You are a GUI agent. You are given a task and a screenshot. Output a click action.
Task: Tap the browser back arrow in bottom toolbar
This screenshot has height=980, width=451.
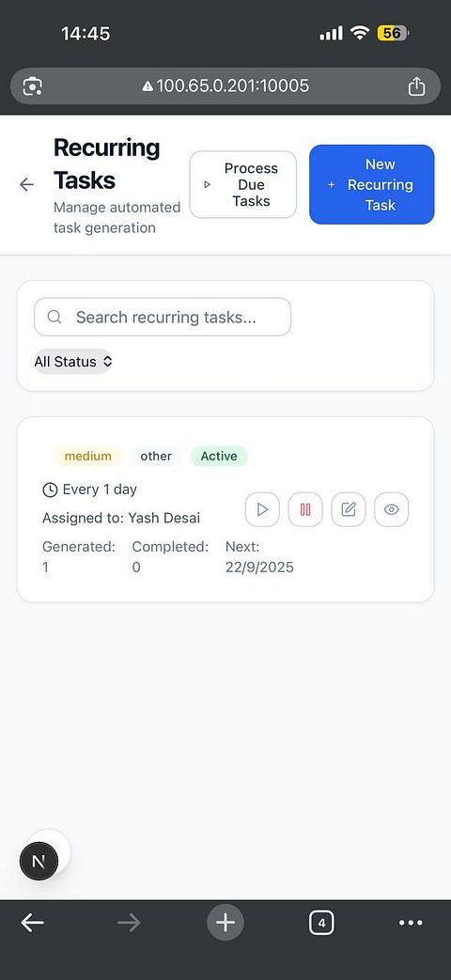point(33,922)
